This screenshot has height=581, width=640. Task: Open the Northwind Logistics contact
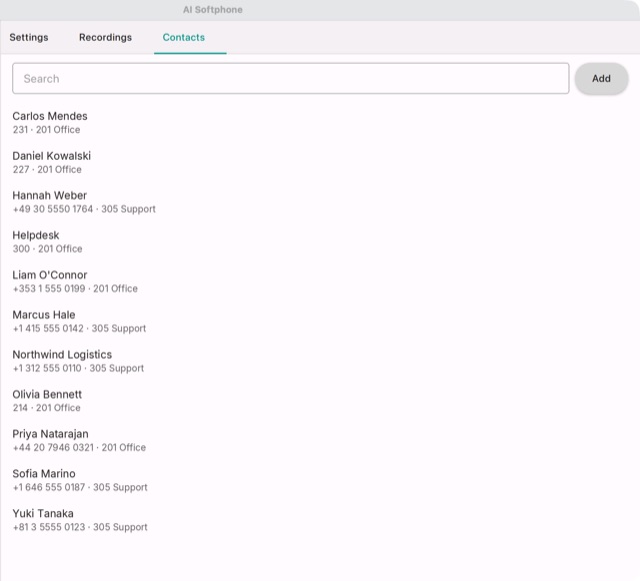(x=62, y=354)
